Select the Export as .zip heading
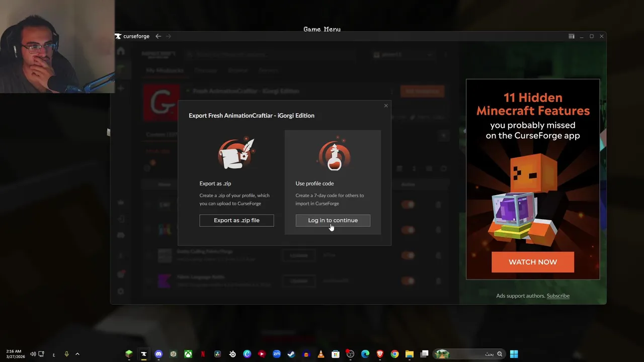The height and width of the screenshot is (362, 644). (215, 184)
